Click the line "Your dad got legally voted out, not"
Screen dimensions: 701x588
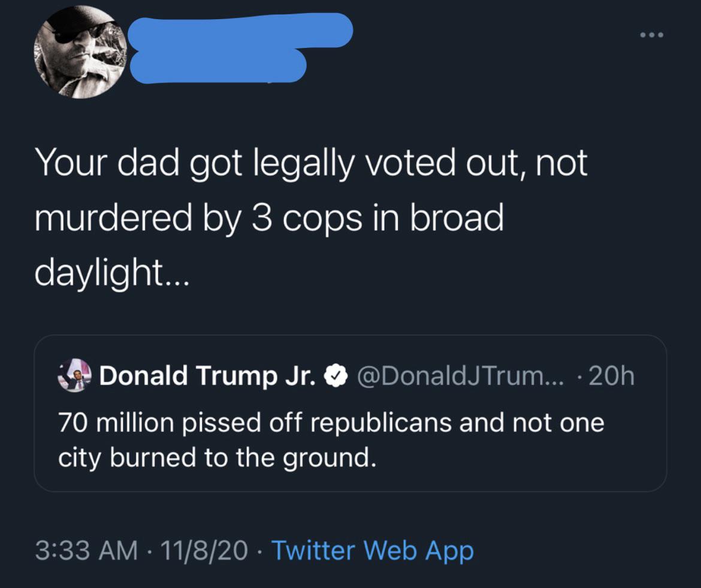pyautogui.click(x=311, y=162)
